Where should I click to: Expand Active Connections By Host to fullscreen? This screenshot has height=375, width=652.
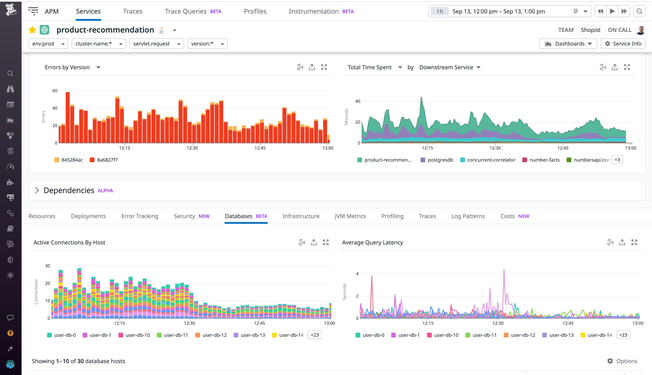[x=326, y=242]
